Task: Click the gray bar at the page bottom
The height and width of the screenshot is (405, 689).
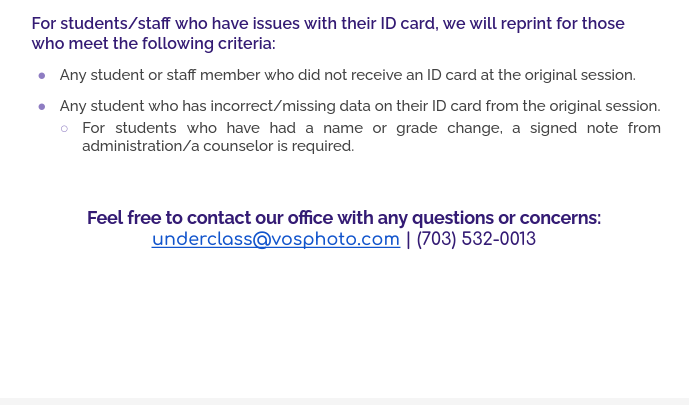Action: click(x=344, y=401)
